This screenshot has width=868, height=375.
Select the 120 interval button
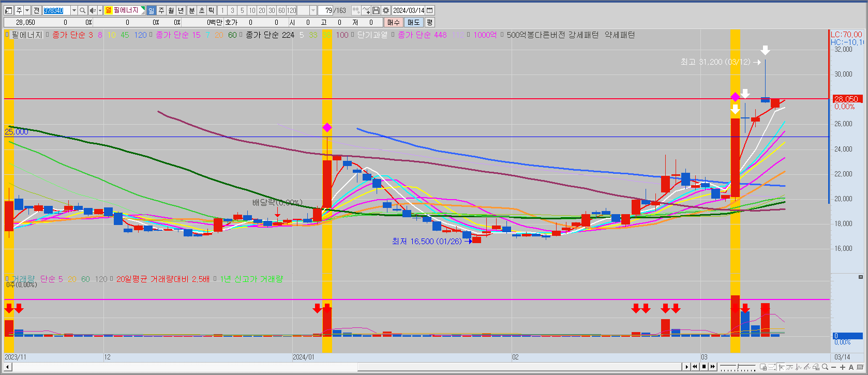[292, 10]
